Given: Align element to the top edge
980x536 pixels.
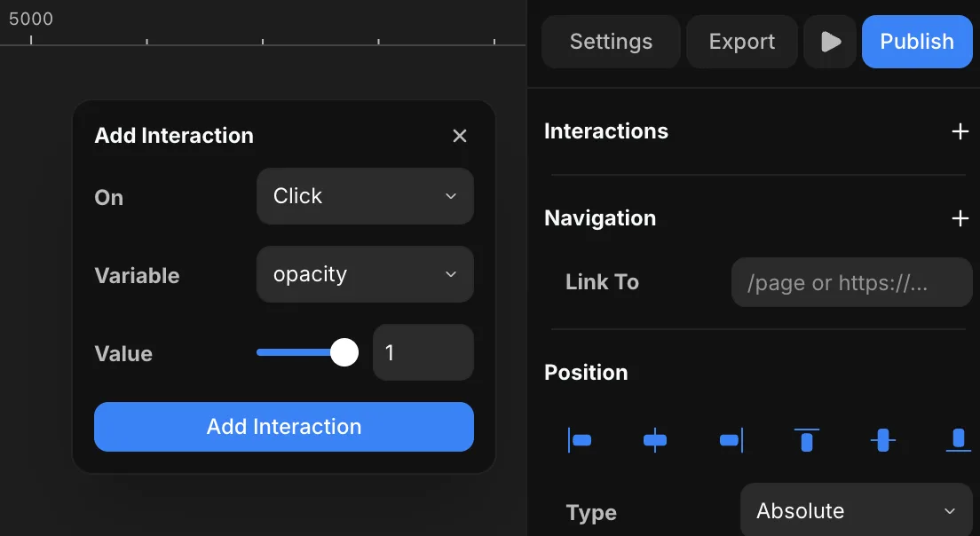Looking at the screenshot, I should pos(807,440).
